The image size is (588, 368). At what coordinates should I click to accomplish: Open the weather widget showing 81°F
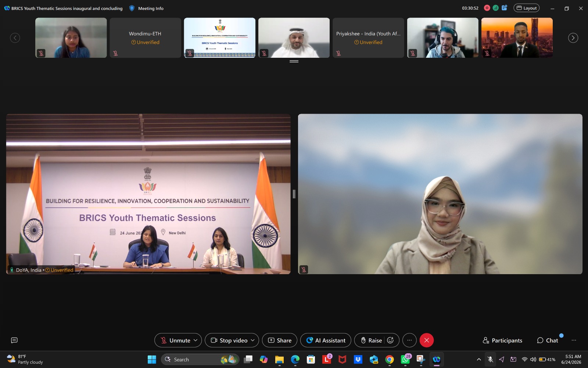point(25,360)
